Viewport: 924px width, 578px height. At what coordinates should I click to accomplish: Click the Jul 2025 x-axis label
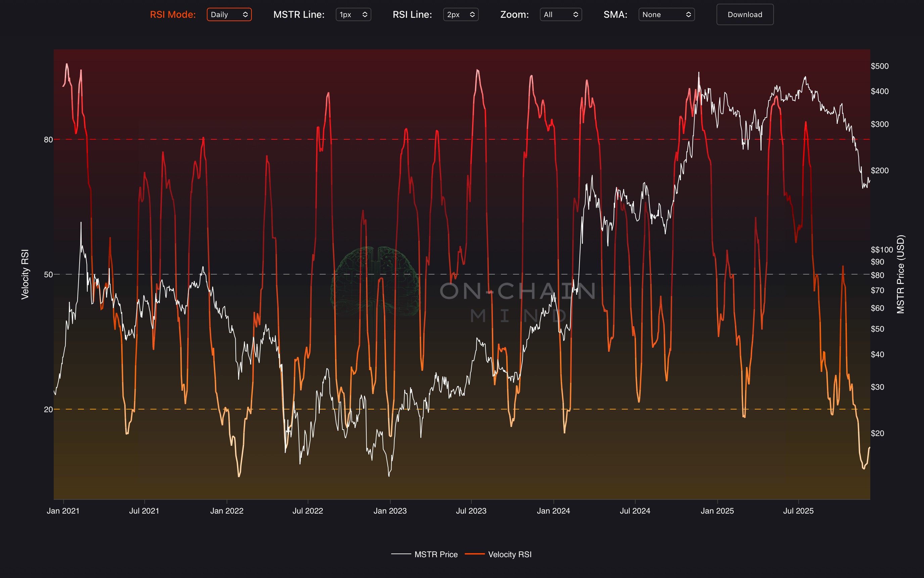798,511
